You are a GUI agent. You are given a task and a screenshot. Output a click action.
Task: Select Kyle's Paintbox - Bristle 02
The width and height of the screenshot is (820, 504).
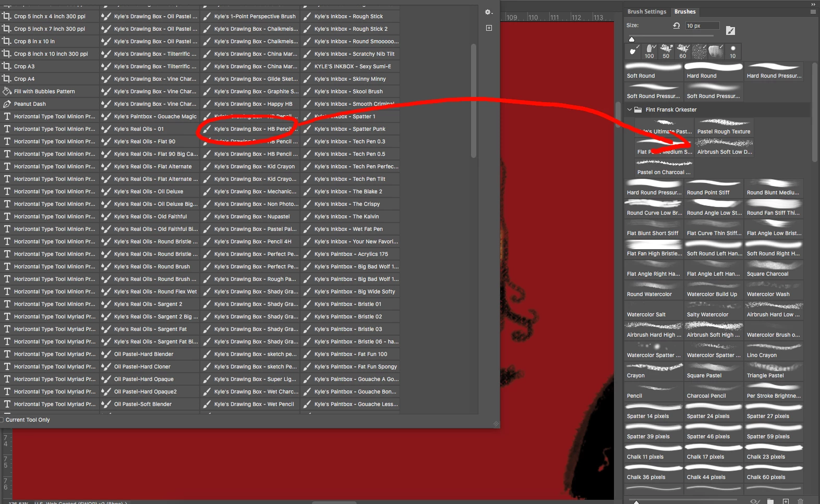(x=350, y=316)
